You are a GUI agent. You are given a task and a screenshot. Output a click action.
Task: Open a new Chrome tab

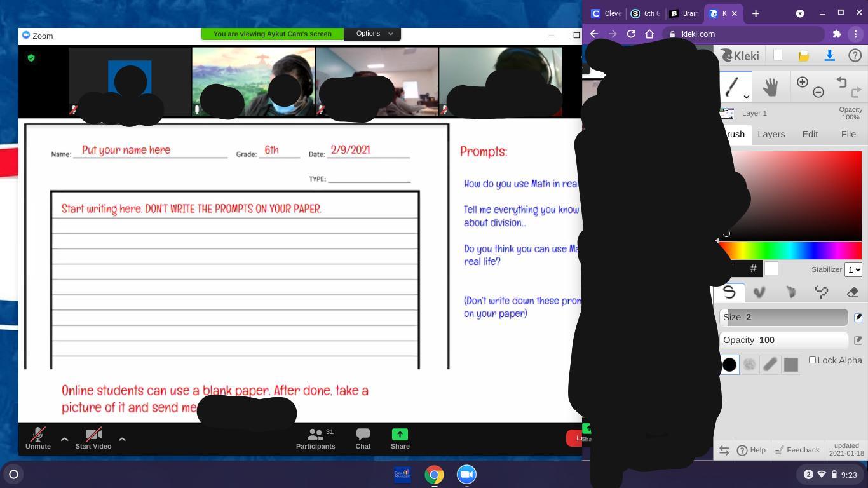click(x=756, y=13)
